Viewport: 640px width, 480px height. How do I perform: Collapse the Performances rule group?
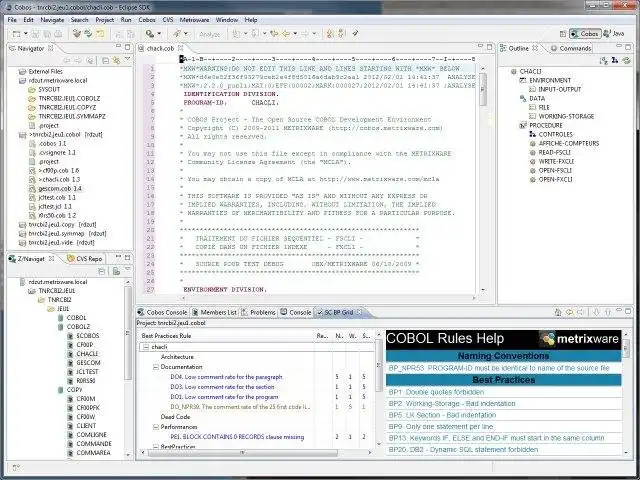pyautogui.click(x=156, y=427)
